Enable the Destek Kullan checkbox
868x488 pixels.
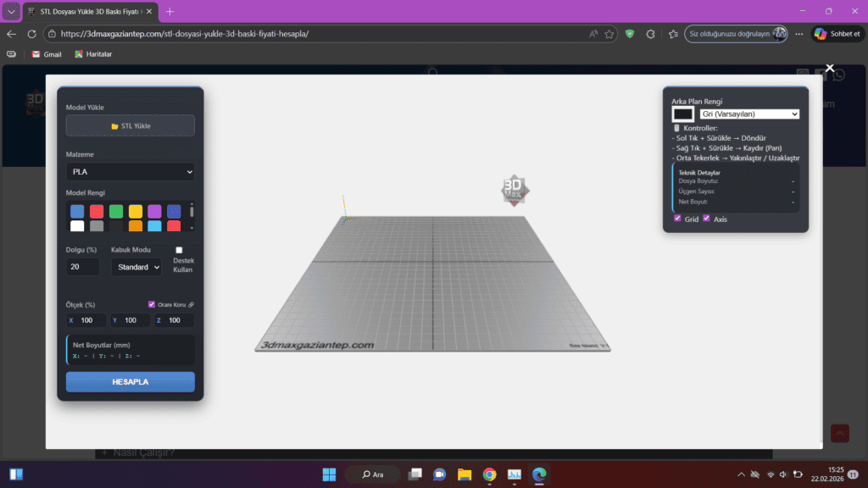[x=179, y=250]
